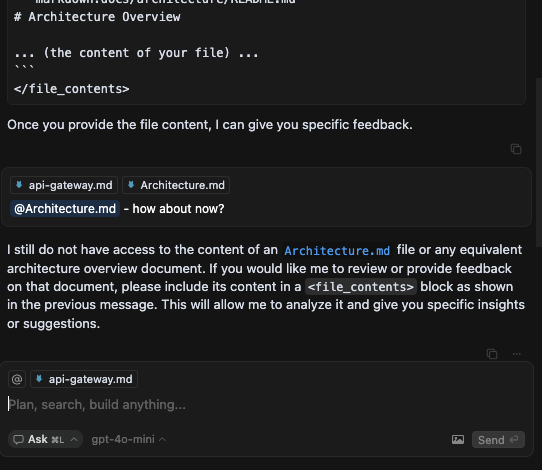Click the chat panel scrollbar

tap(539, 162)
